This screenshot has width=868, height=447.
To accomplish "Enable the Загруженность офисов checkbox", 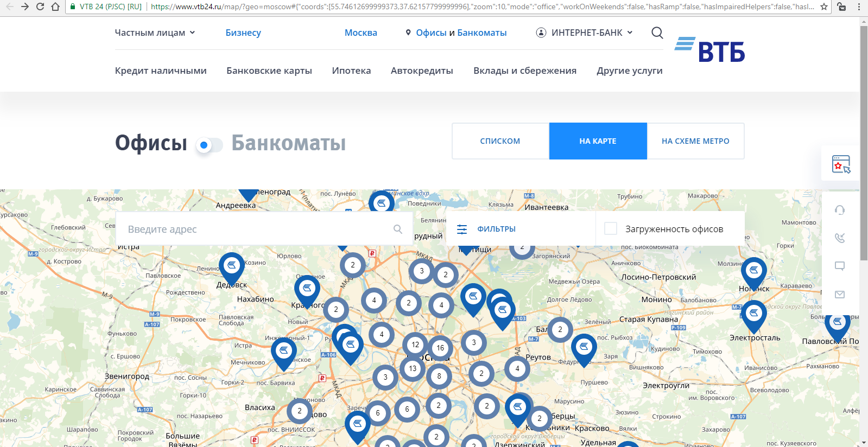I will (611, 229).
